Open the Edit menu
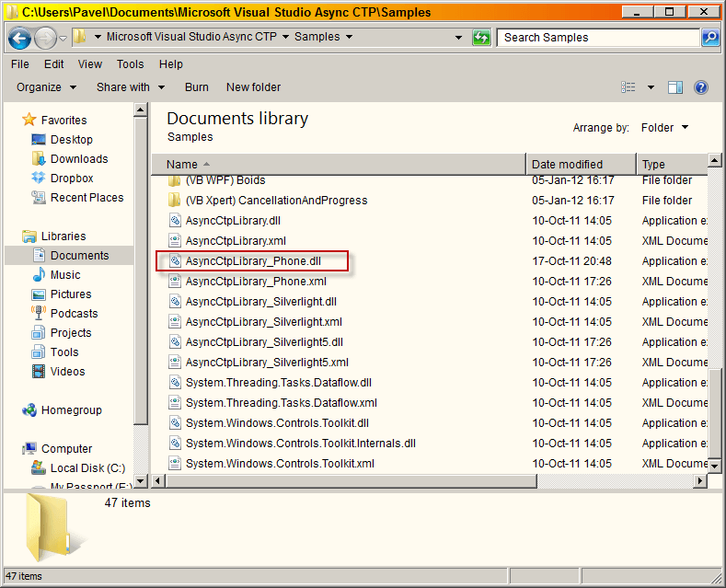 click(53, 63)
